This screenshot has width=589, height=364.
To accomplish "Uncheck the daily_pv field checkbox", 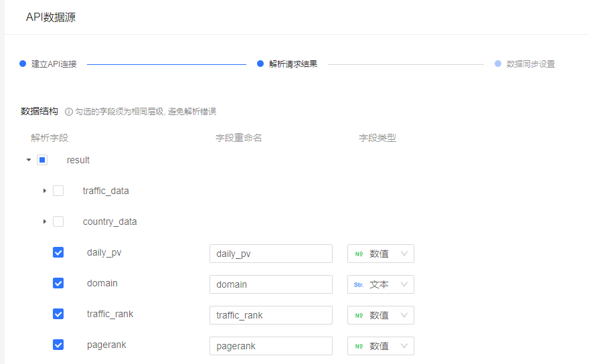I will point(58,252).
